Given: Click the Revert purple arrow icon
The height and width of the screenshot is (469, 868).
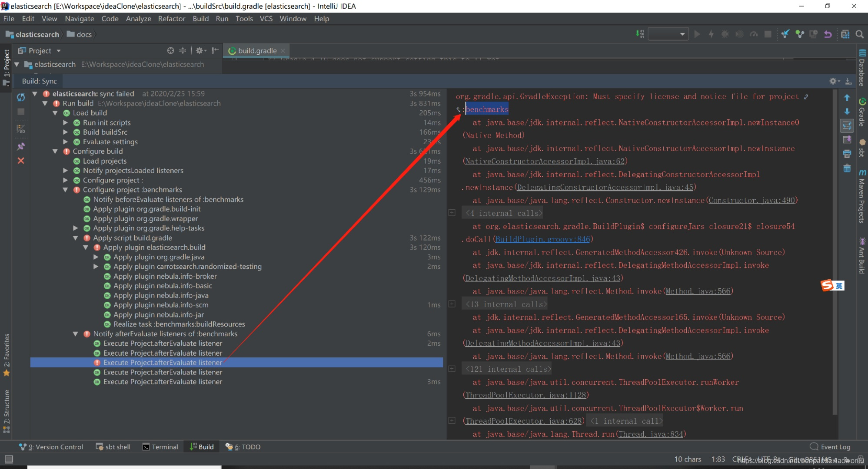Looking at the screenshot, I should point(828,34).
